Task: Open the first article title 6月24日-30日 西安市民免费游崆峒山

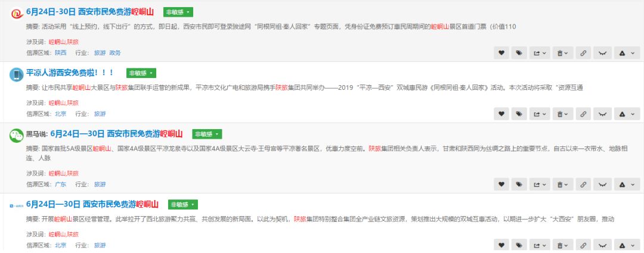Action: point(90,13)
